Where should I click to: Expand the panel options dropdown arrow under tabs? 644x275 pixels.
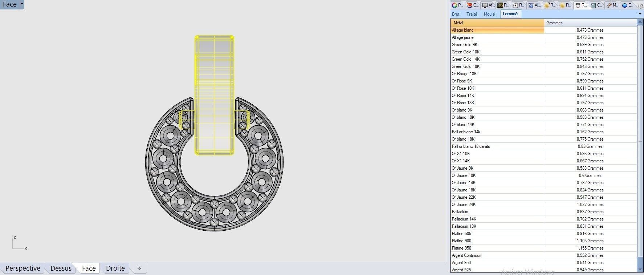[640, 14]
